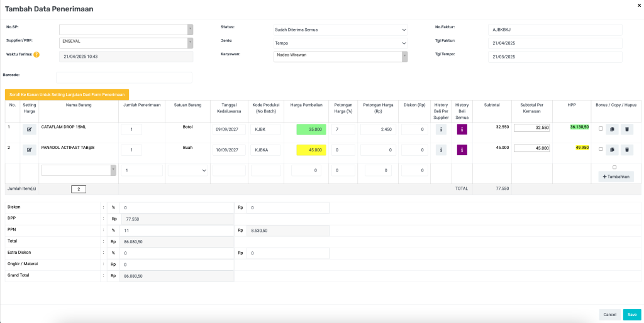
Task: View all purchase history for PANADOL ACTIFAST
Action: tap(462, 150)
